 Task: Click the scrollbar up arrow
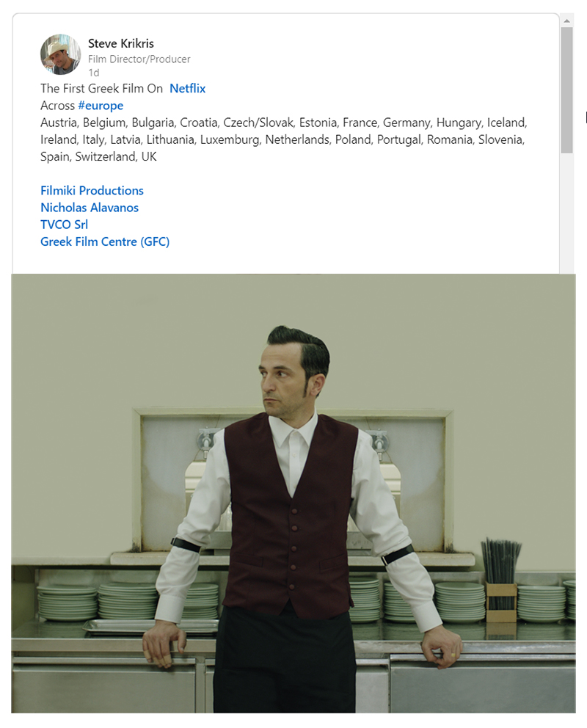[x=566, y=21]
